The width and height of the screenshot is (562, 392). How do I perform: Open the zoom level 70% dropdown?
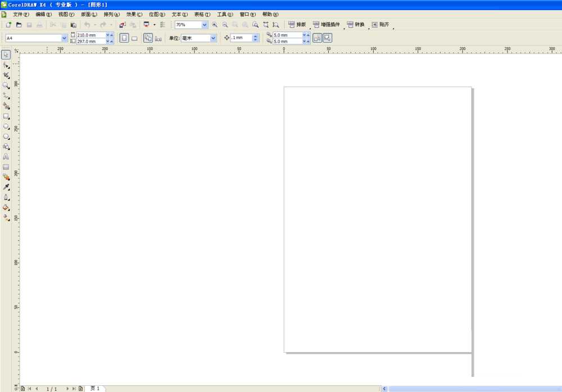point(205,25)
